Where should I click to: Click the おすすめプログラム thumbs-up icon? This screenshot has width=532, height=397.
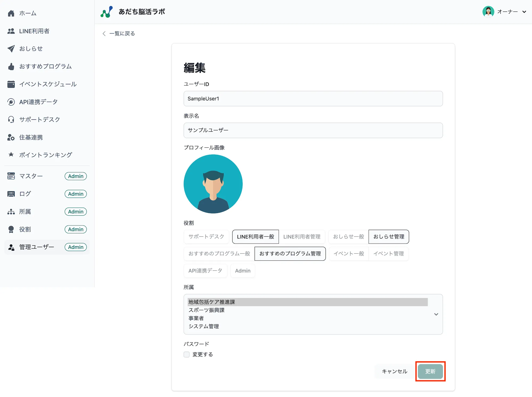[x=11, y=66]
